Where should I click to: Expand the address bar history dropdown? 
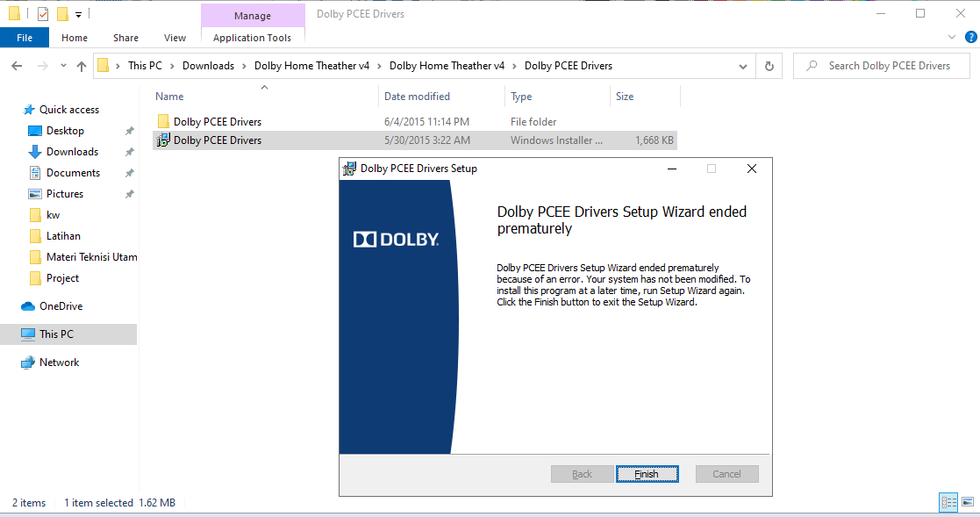pos(742,66)
